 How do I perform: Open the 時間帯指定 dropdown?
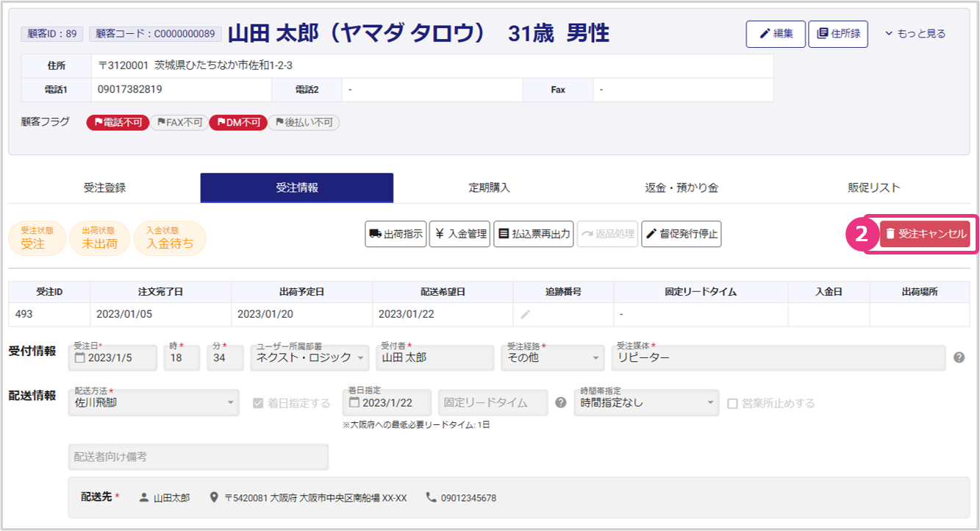pos(645,402)
